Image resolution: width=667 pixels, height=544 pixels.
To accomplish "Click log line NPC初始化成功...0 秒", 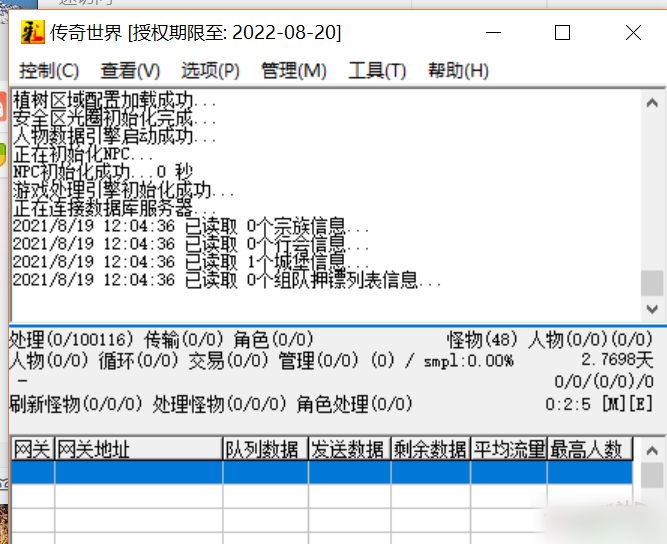I will pyautogui.click(x=103, y=172).
